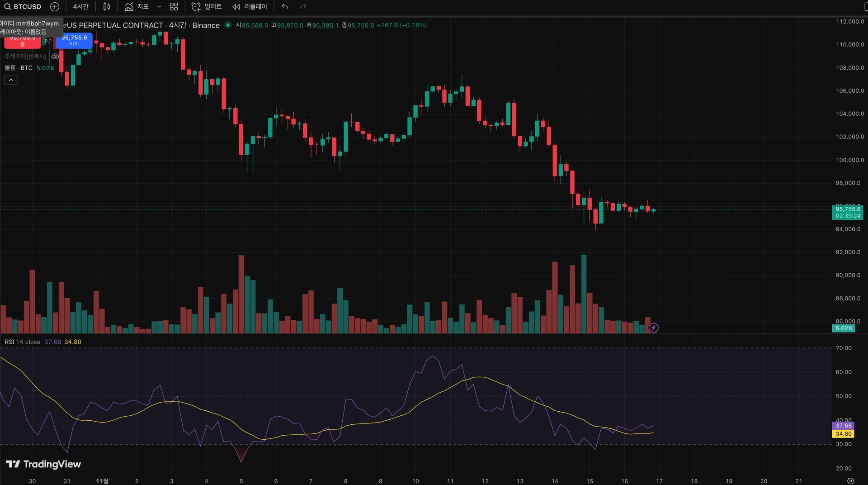868x485 pixels.
Task: Click the yellow RSI MA label 34.80
Action: pyautogui.click(x=843, y=434)
